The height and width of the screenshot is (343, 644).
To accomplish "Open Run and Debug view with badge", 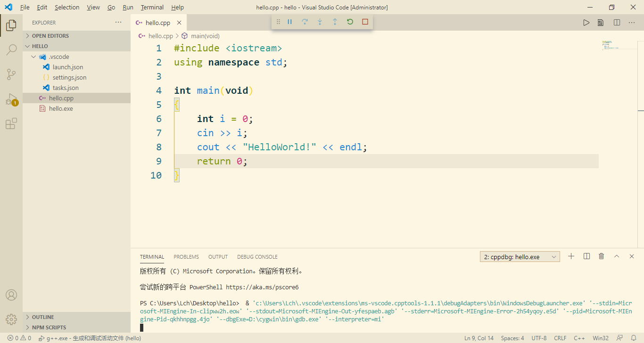I will coord(11,99).
